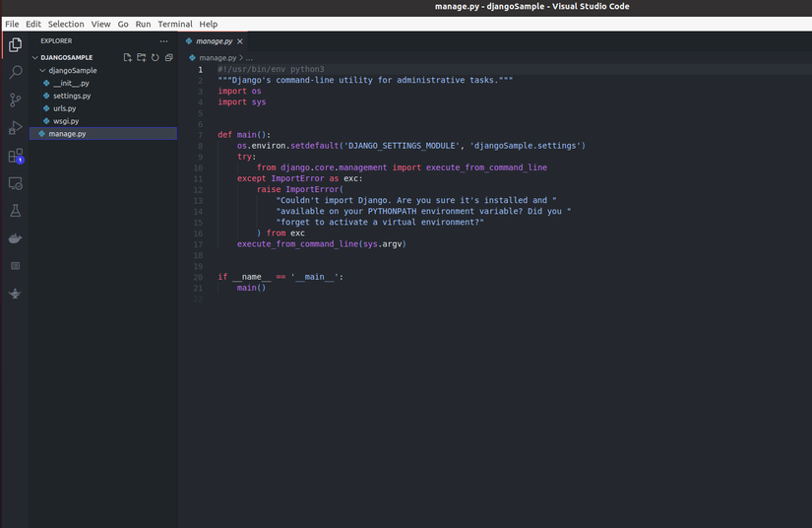Click Collapse Folders icon in Explorer

click(x=169, y=57)
